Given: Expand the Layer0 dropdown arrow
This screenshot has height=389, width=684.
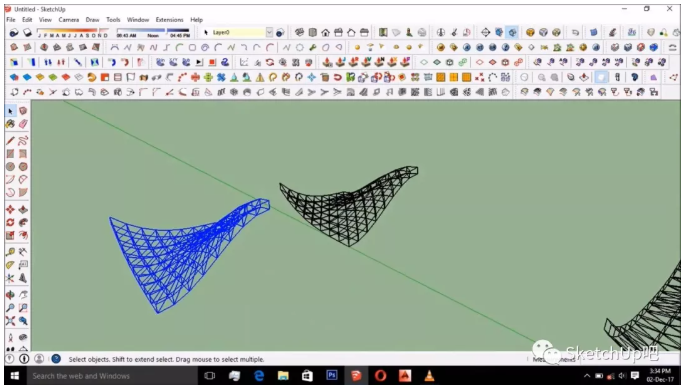Looking at the screenshot, I should (269, 32).
